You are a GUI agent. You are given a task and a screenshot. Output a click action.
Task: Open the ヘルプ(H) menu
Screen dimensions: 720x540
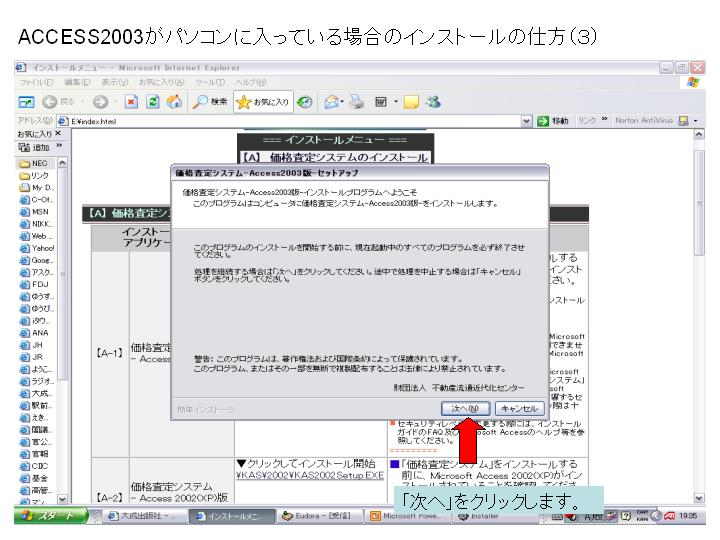(x=251, y=82)
